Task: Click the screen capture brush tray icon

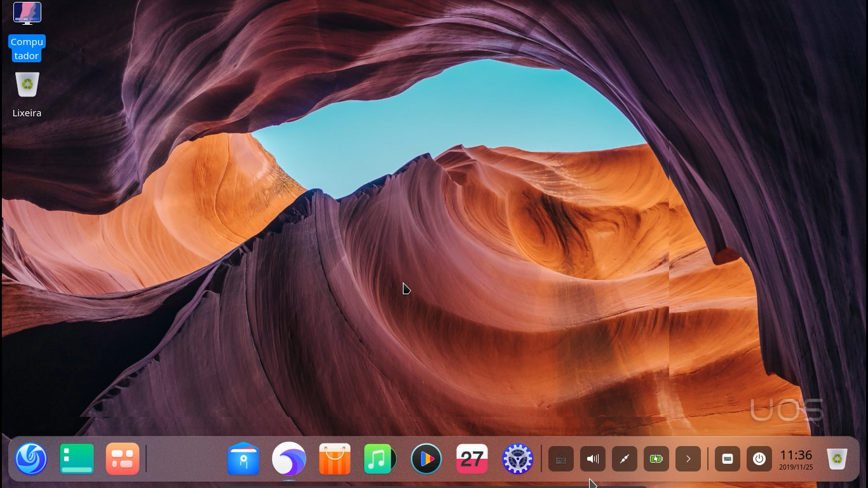Action: (x=625, y=459)
